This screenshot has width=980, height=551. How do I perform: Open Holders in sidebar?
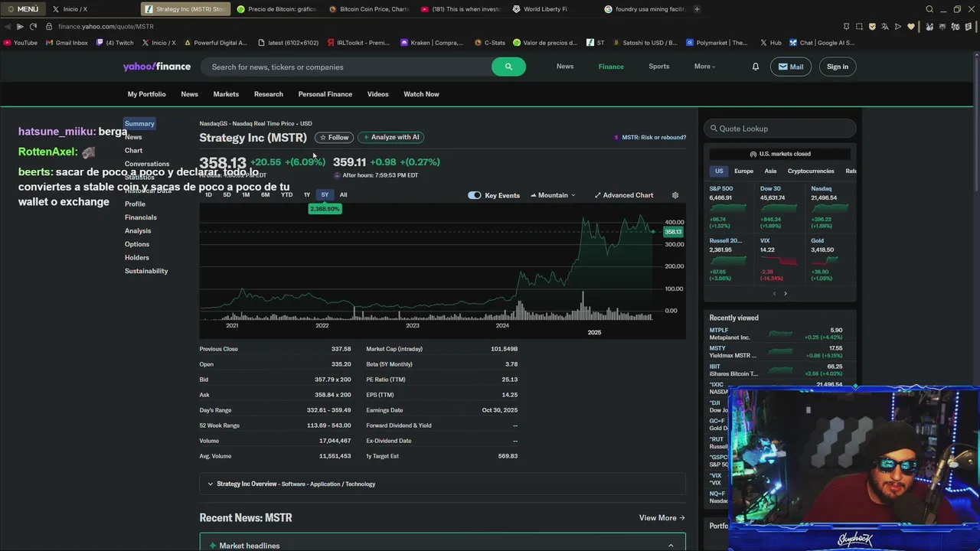pyautogui.click(x=137, y=258)
